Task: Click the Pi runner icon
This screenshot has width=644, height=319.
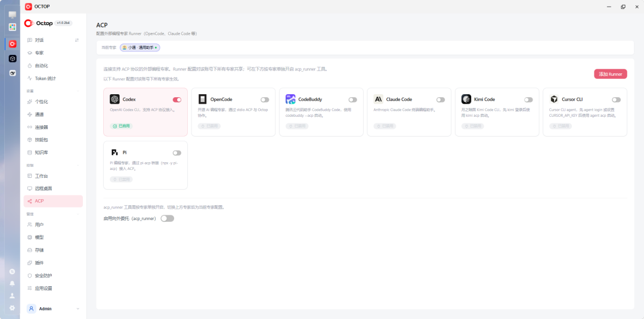Action: click(x=114, y=152)
